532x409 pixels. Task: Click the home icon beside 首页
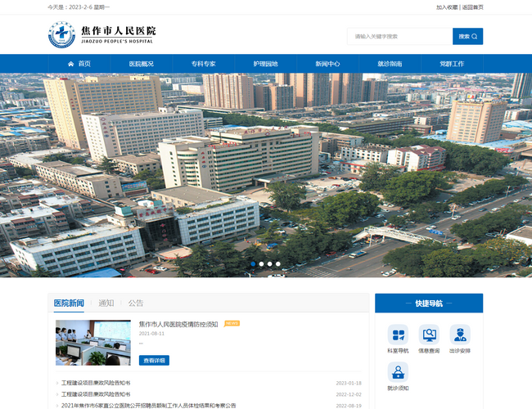click(71, 64)
